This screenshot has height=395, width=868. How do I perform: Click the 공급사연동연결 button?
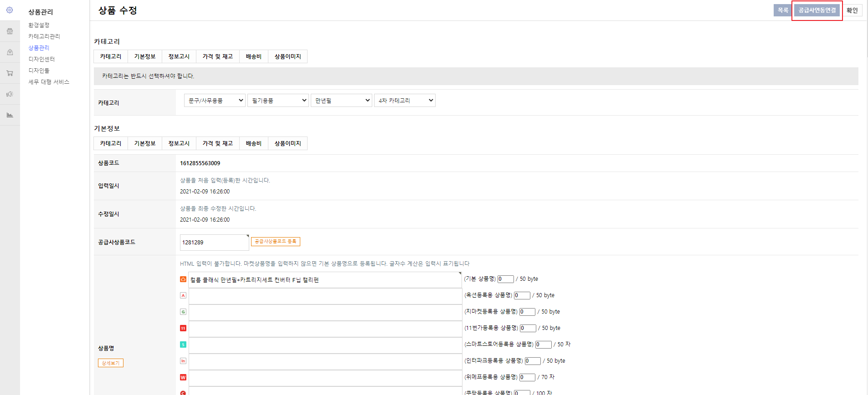[x=817, y=10]
